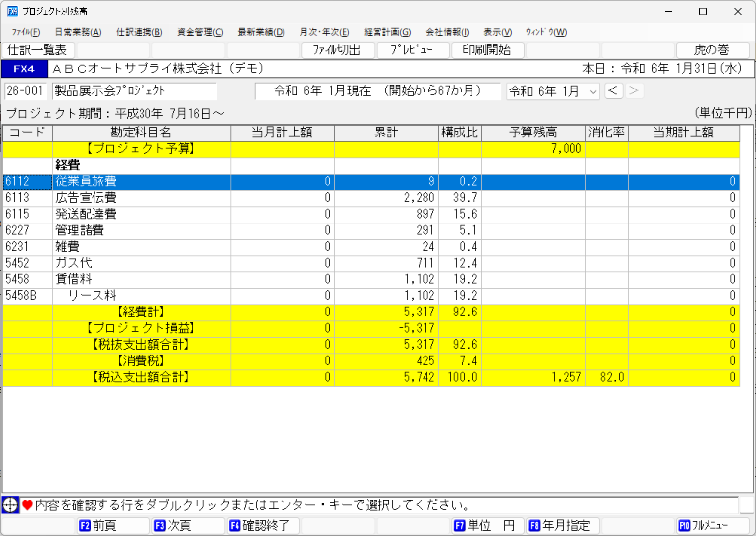Open the 経営計画(G) menu

click(x=387, y=32)
